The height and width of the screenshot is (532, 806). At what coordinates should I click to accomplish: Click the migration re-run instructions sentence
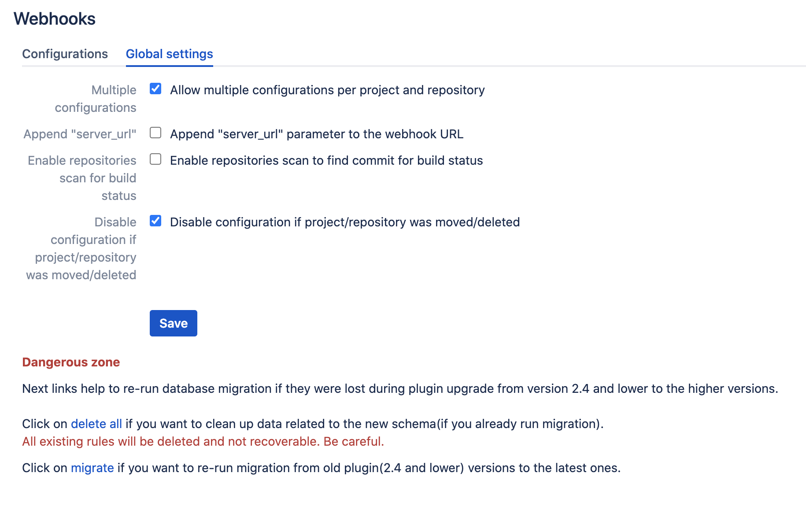[x=322, y=468]
